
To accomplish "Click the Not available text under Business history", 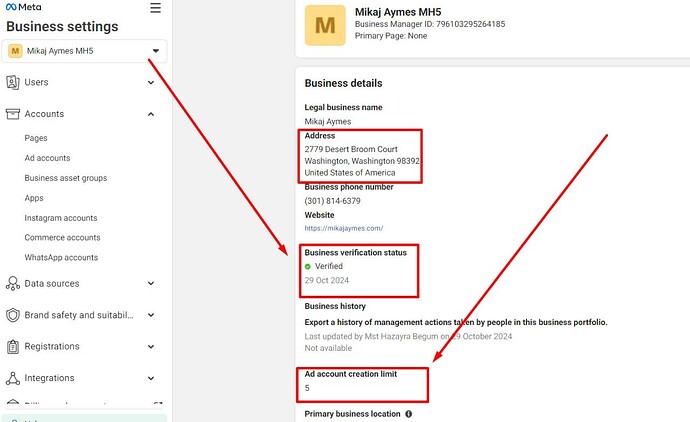I will [328, 348].
